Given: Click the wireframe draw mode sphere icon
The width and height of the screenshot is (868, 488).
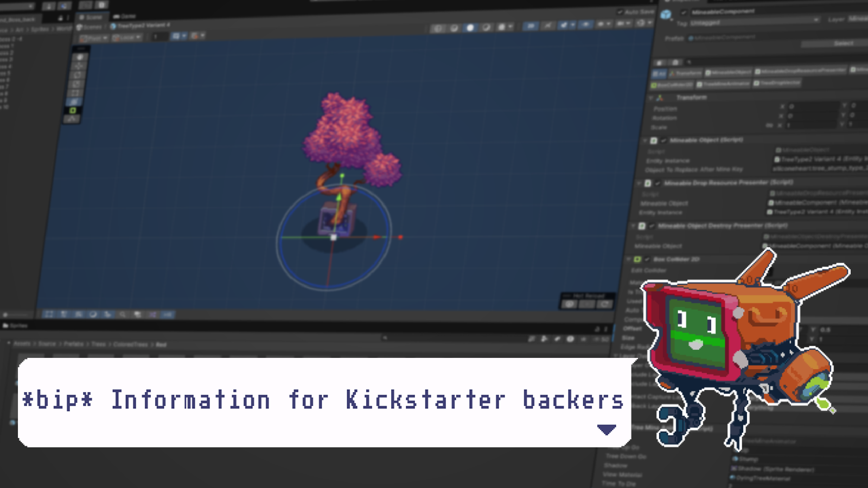Looking at the screenshot, I should click(x=437, y=28).
